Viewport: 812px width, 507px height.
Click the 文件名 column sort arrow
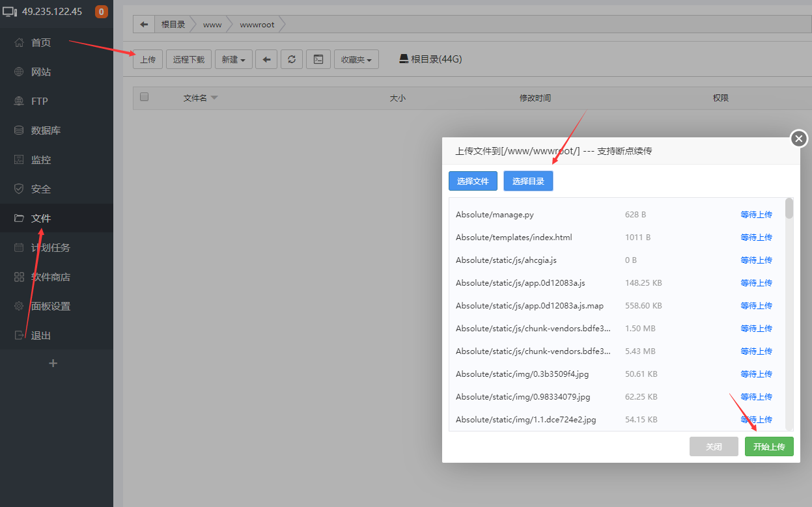216,97
